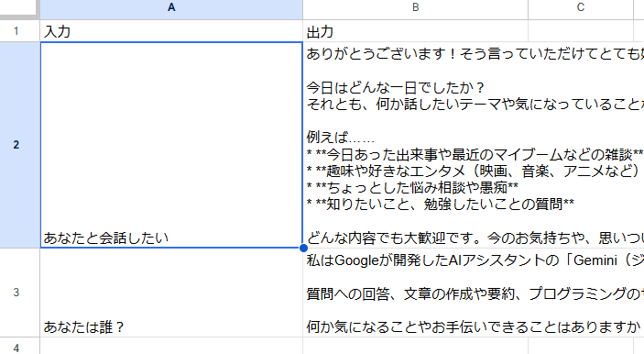Click cell with あなたは誰？
Viewport: 644px width, 354px height.
coord(171,293)
